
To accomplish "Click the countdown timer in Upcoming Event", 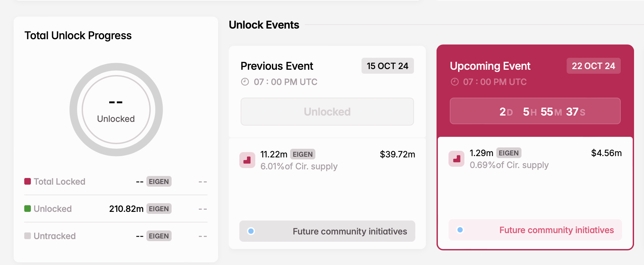I will click(x=535, y=111).
